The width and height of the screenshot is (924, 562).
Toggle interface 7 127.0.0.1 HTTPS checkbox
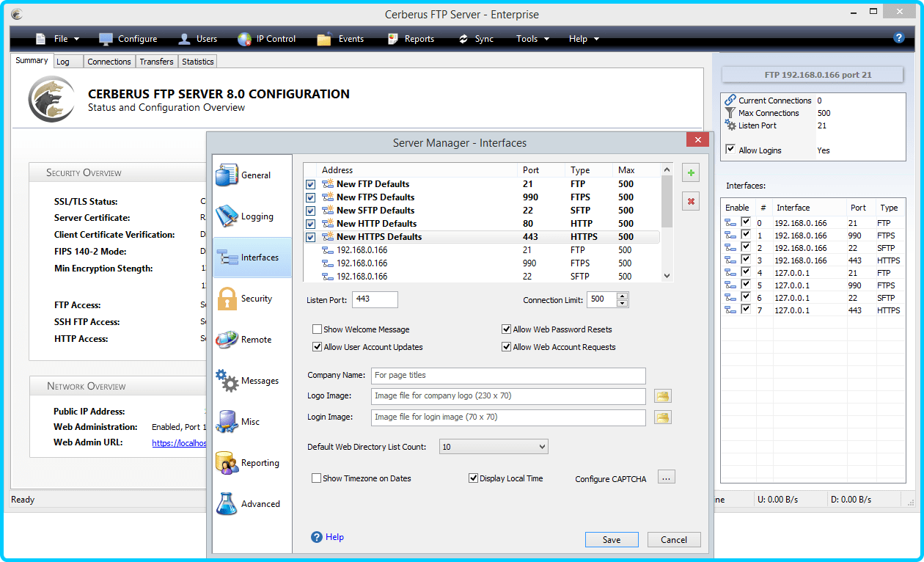point(746,310)
